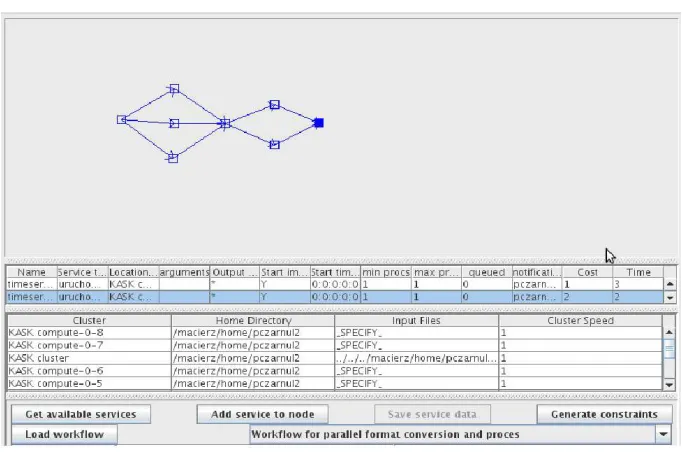Select the leftmost start node of the workflow graph

(x=122, y=119)
